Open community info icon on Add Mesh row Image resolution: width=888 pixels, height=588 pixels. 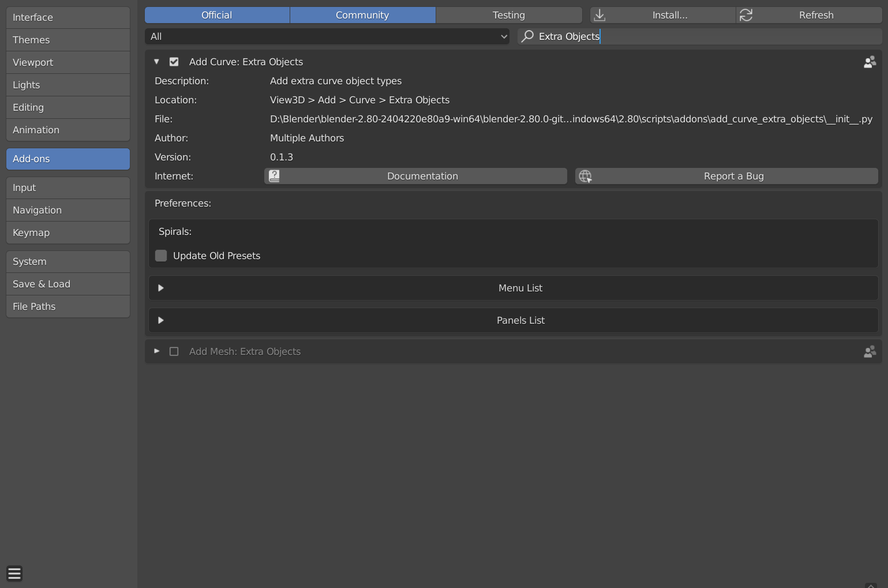pos(870,351)
